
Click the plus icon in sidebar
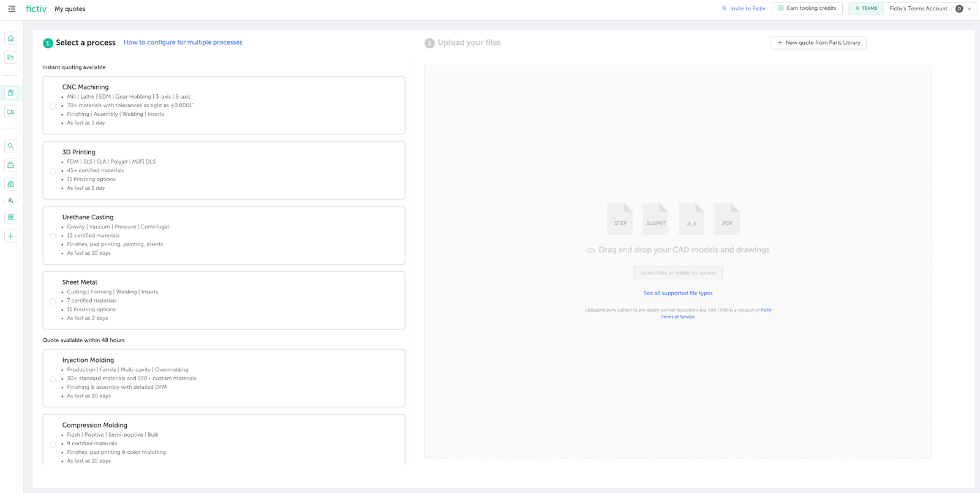tap(10, 236)
